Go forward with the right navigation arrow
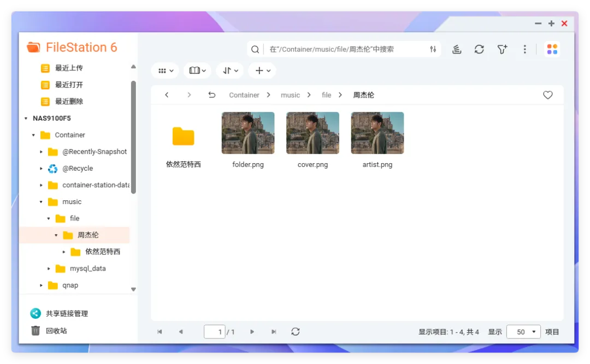Screen dimensions: 590x364 click(x=189, y=95)
